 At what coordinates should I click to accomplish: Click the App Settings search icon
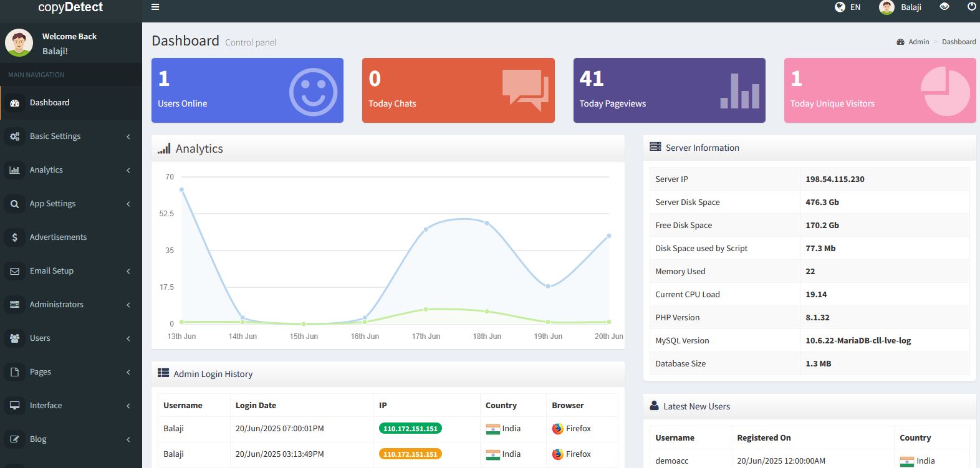(15, 204)
